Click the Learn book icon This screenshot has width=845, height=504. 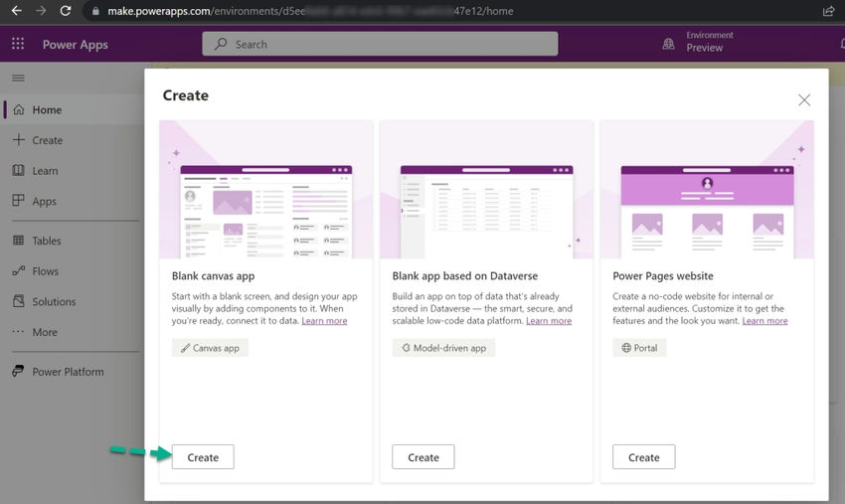(x=18, y=170)
